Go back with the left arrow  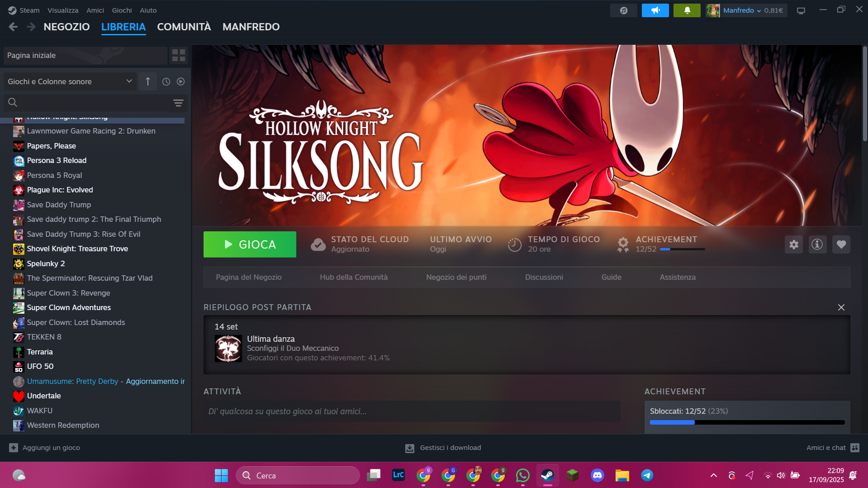tap(13, 27)
